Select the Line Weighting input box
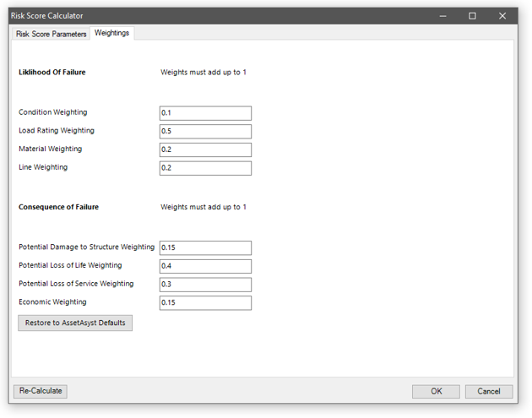 (x=205, y=168)
